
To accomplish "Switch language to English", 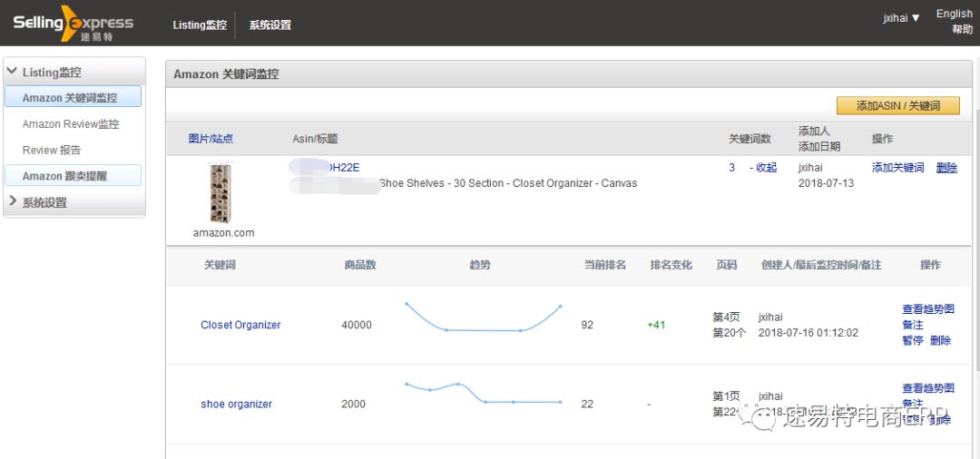I will pyautogui.click(x=954, y=14).
